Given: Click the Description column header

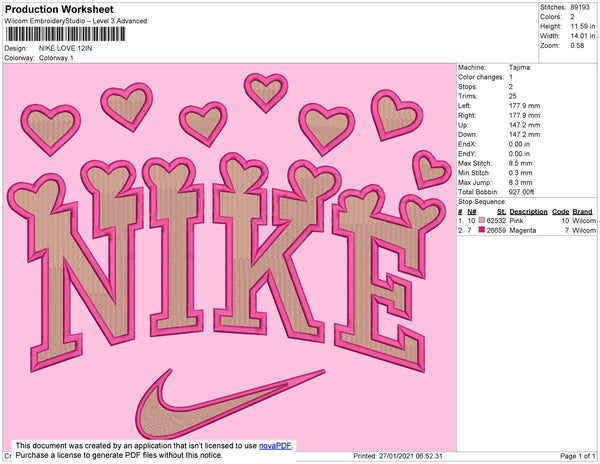Looking at the screenshot, I should tap(527, 212).
